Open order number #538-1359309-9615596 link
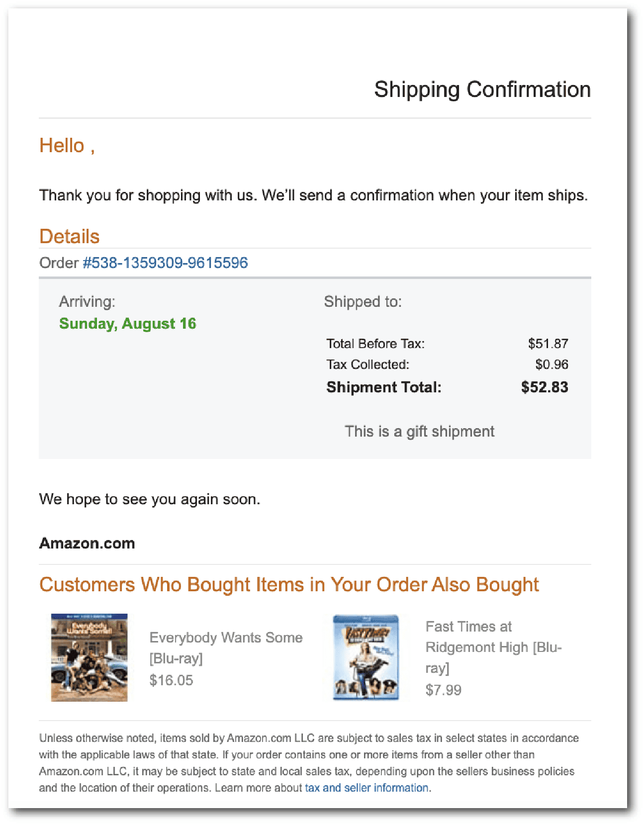This screenshot has height=825, width=644. pyautogui.click(x=165, y=263)
